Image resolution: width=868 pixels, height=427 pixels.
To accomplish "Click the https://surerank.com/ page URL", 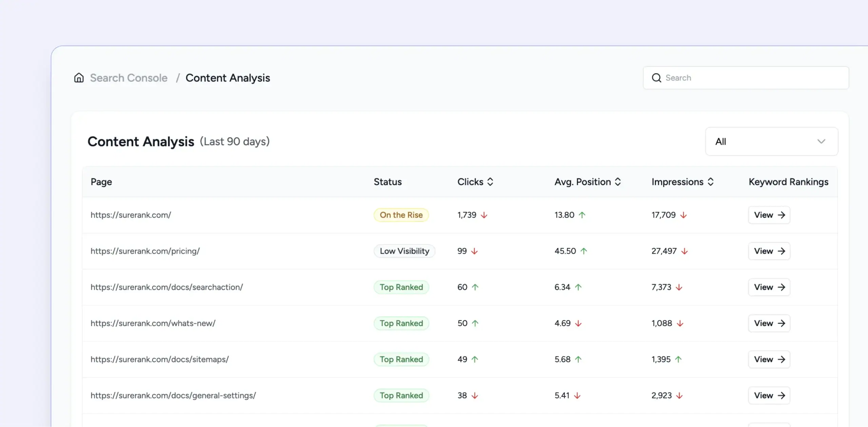I will [x=131, y=215].
